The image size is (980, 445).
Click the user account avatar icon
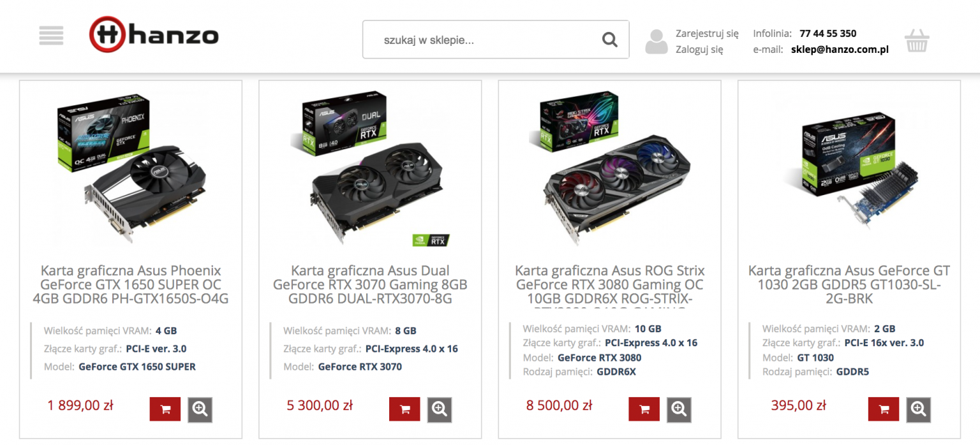[x=656, y=41]
